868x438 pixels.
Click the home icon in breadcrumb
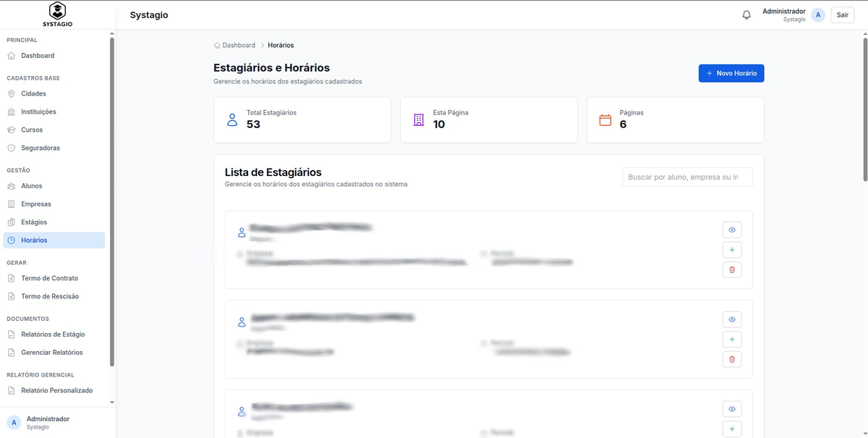[217, 46]
